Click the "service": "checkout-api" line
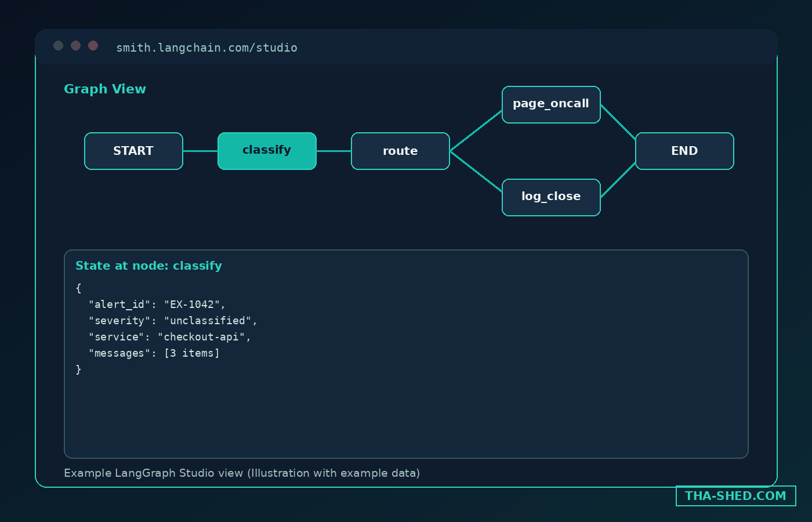The width and height of the screenshot is (812, 522). pos(169,337)
